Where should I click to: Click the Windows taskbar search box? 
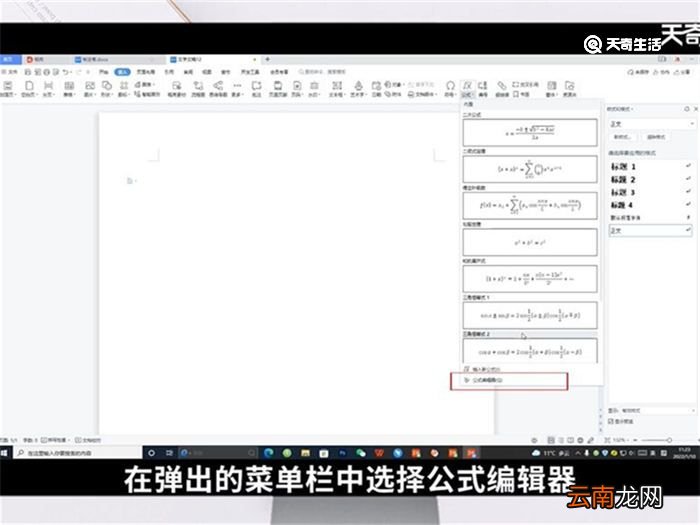(78, 453)
